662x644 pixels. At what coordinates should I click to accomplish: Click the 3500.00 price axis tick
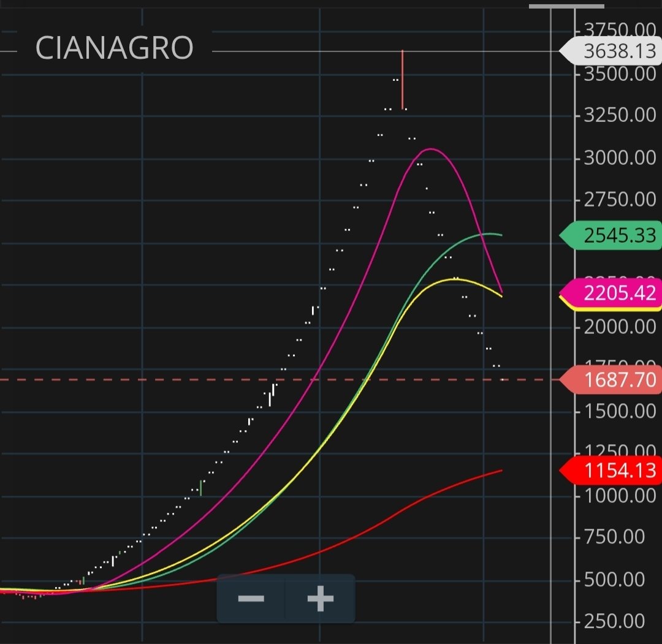(x=620, y=74)
